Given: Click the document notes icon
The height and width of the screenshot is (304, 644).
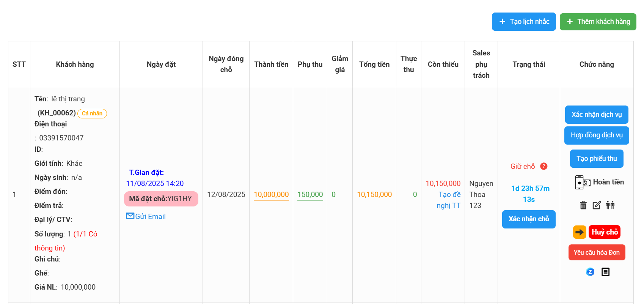Looking at the screenshot, I should (605, 272).
